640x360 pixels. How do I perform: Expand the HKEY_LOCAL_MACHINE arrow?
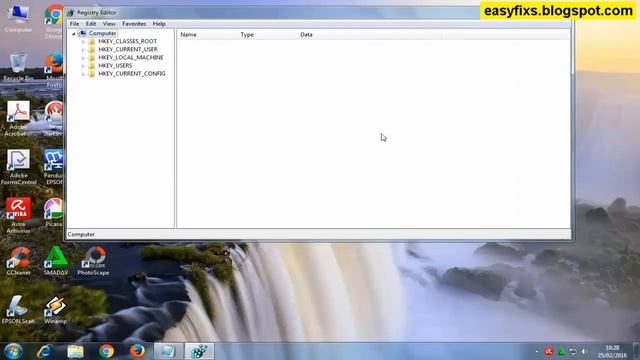[84, 58]
